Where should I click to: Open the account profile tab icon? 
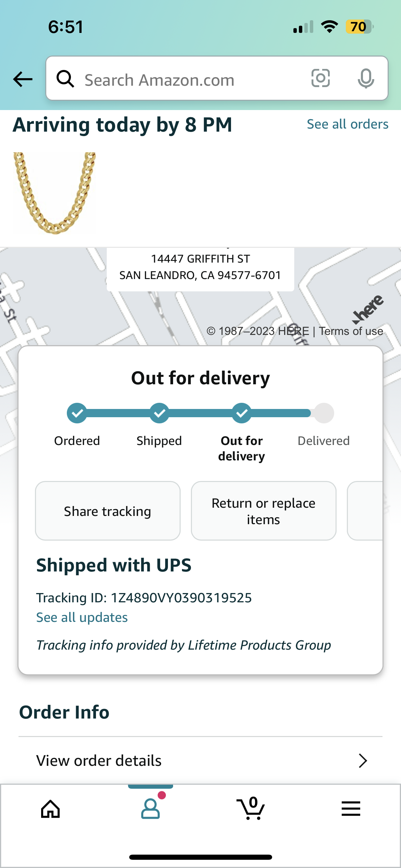(150, 809)
